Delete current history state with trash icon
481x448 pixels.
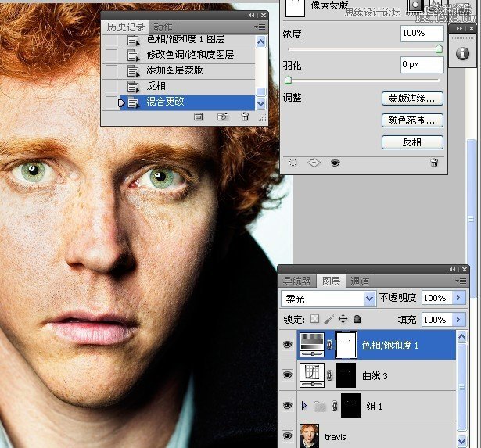245,116
